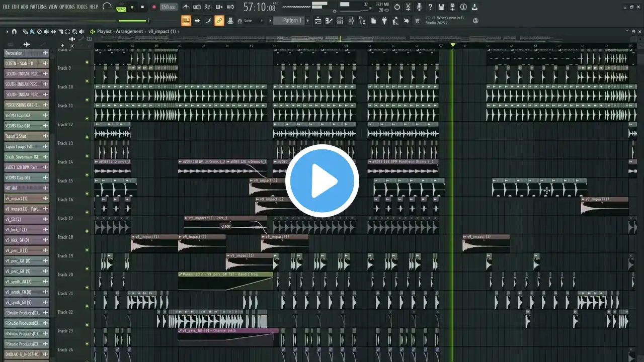644x362 pixels.
Task: Select the playlist Mute tool
Action: pos(46,32)
